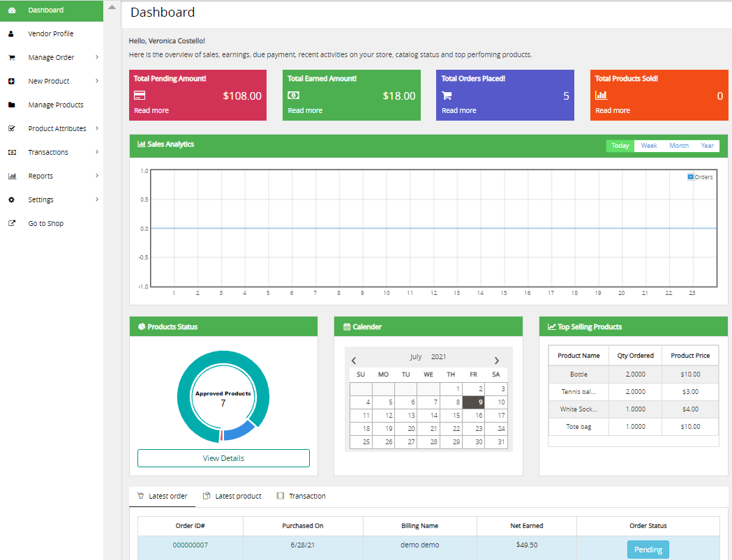Viewport: 732px width, 560px height.
Task: Click the Reports bar chart icon
Action: [11, 176]
